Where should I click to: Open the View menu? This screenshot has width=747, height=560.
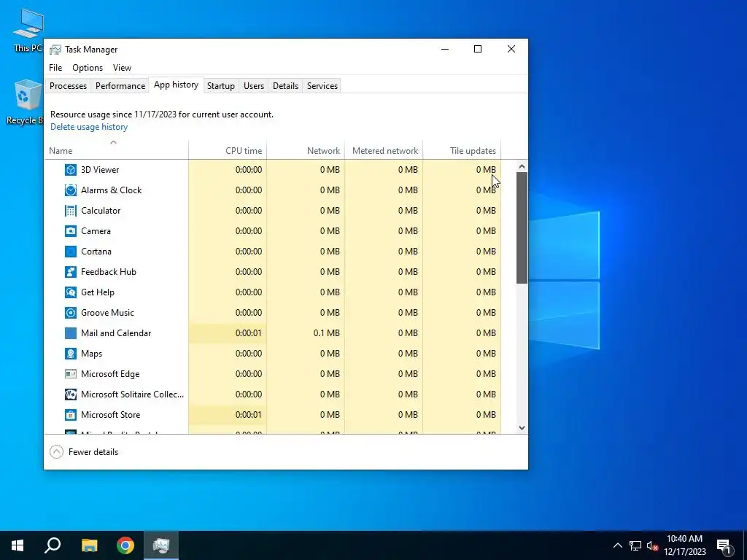[122, 68]
